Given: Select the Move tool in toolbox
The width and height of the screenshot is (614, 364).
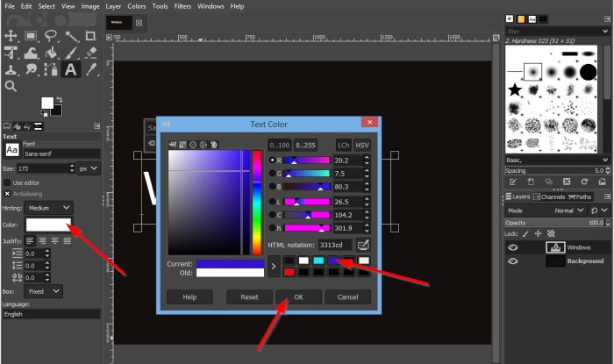Looking at the screenshot, I should point(11,36).
